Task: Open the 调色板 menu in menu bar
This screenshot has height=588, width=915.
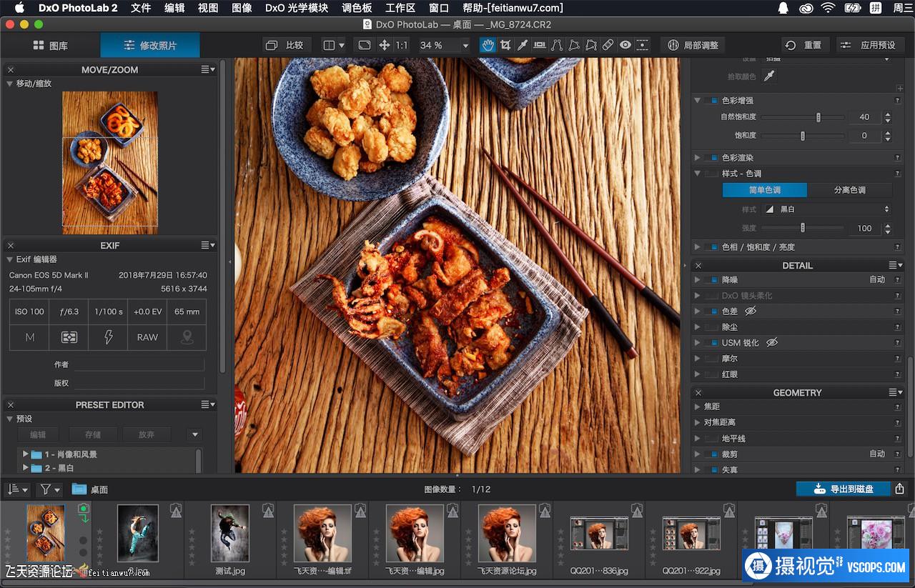Action: [x=357, y=8]
